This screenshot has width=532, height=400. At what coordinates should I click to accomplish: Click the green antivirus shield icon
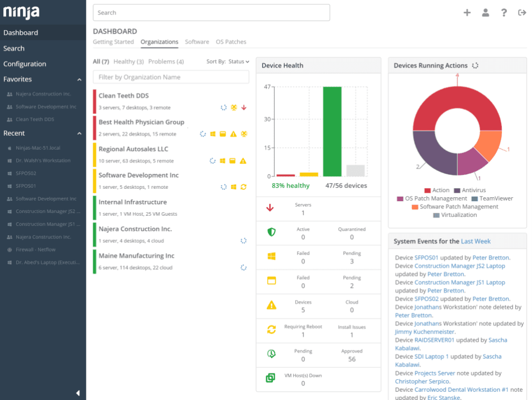271,232
